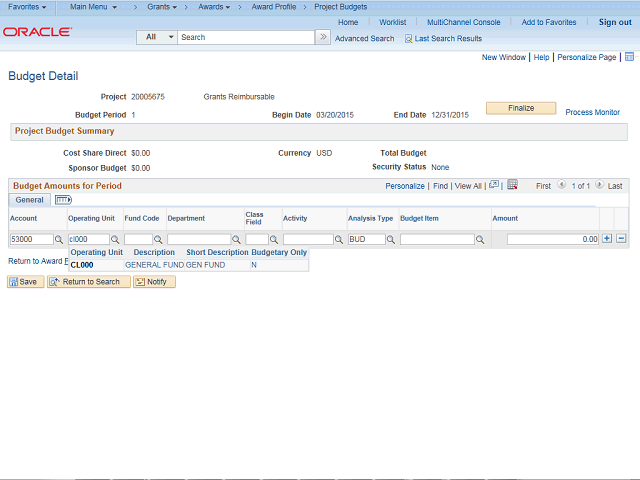Open Operating Unit lookup magnifier icon
The height and width of the screenshot is (480, 640).
click(x=115, y=240)
